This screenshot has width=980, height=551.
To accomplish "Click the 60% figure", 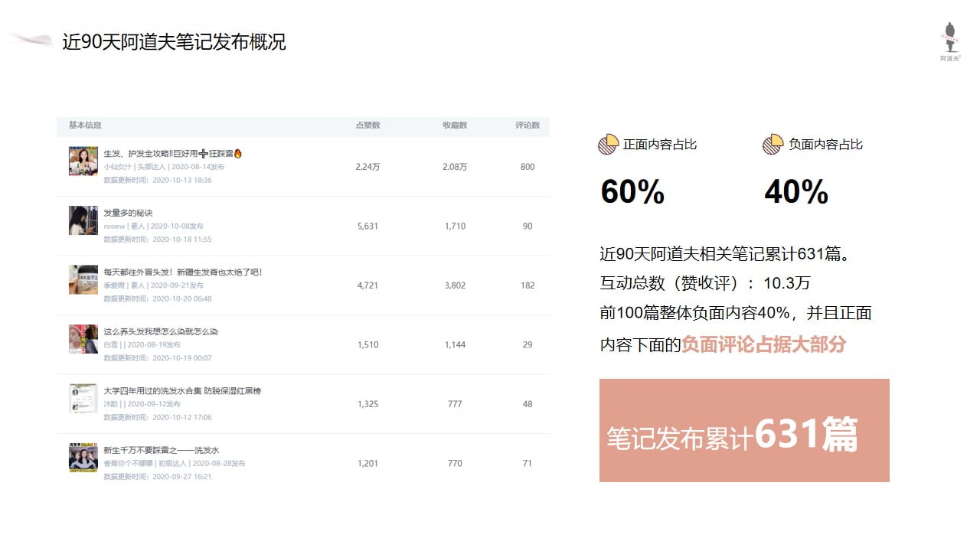I will tap(632, 192).
